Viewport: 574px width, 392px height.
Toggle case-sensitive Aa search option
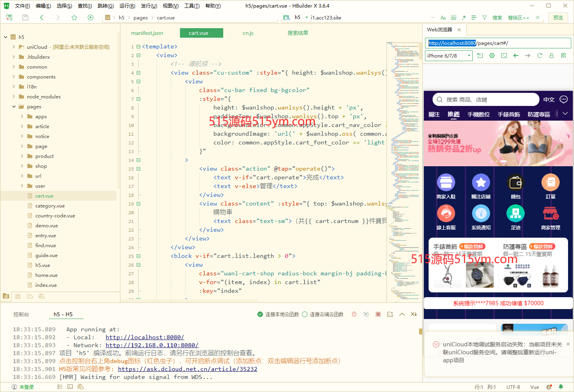(443, 17)
